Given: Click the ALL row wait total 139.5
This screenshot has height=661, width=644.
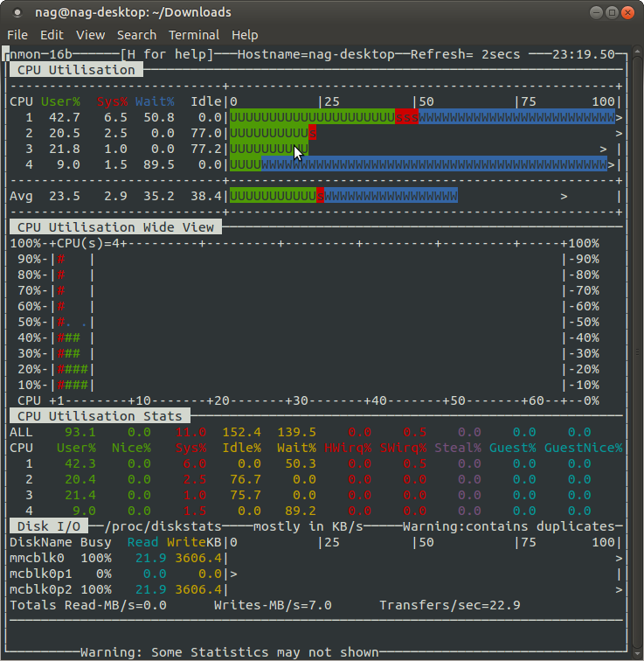Looking at the screenshot, I should click(x=296, y=432).
